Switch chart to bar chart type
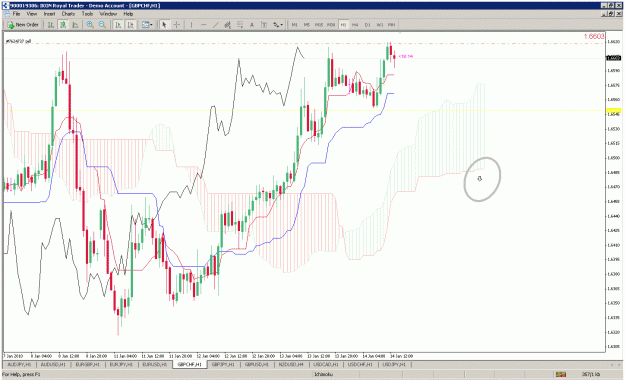 51,25
